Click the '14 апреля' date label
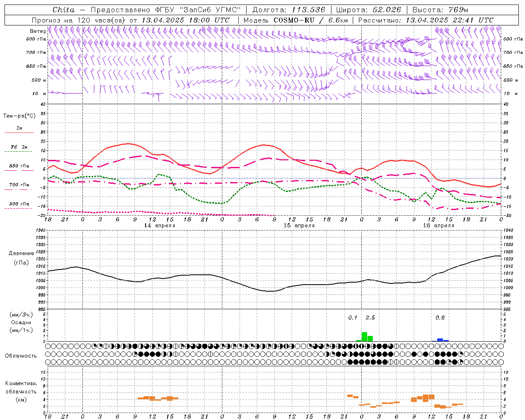Screen dimensions: 525x420 click(x=160, y=226)
